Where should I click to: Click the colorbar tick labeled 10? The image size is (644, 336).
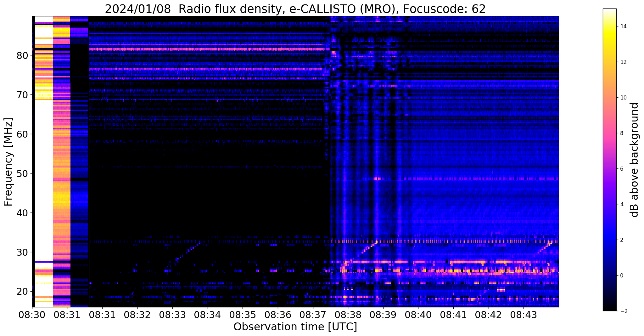coord(623,98)
